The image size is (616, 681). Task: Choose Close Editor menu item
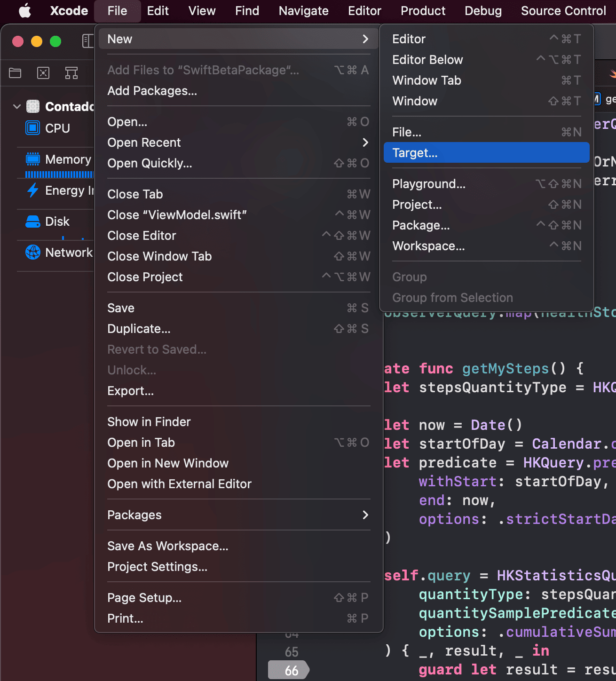click(238, 236)
